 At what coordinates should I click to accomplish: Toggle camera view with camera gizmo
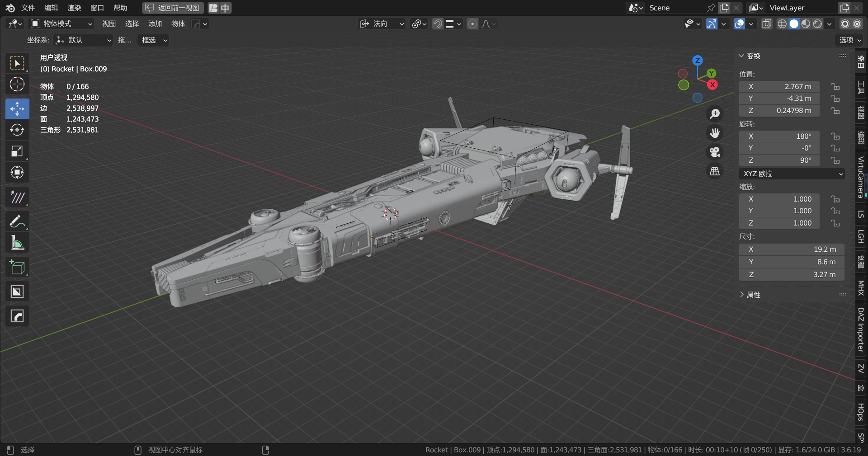[x=715, y=152]
